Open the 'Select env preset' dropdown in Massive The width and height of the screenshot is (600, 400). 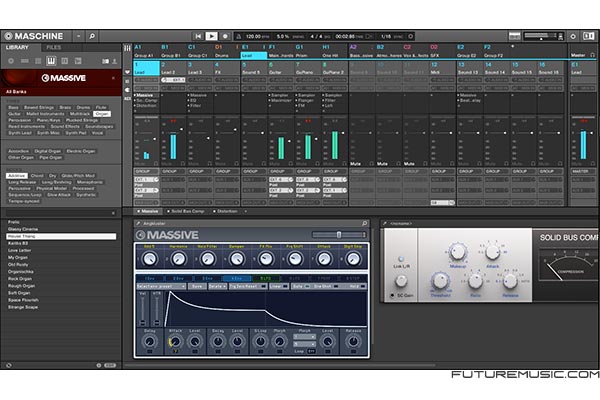point(161,286)
